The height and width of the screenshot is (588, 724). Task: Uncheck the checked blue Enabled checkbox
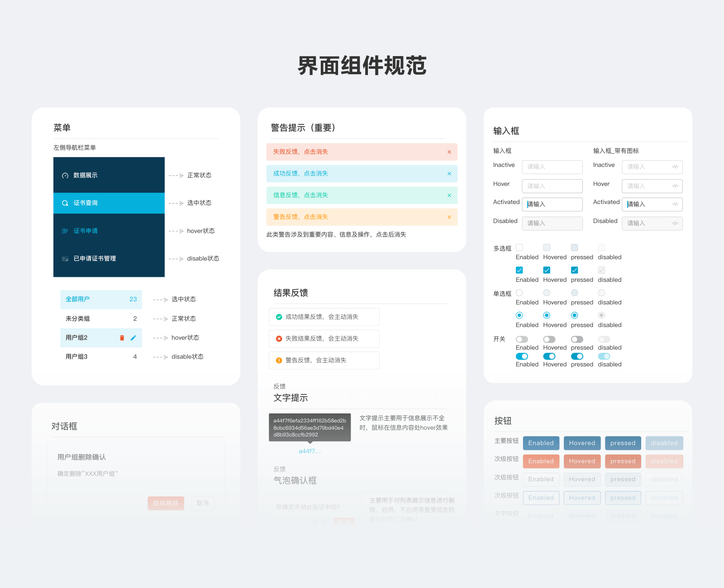click(x=519, y=270)
